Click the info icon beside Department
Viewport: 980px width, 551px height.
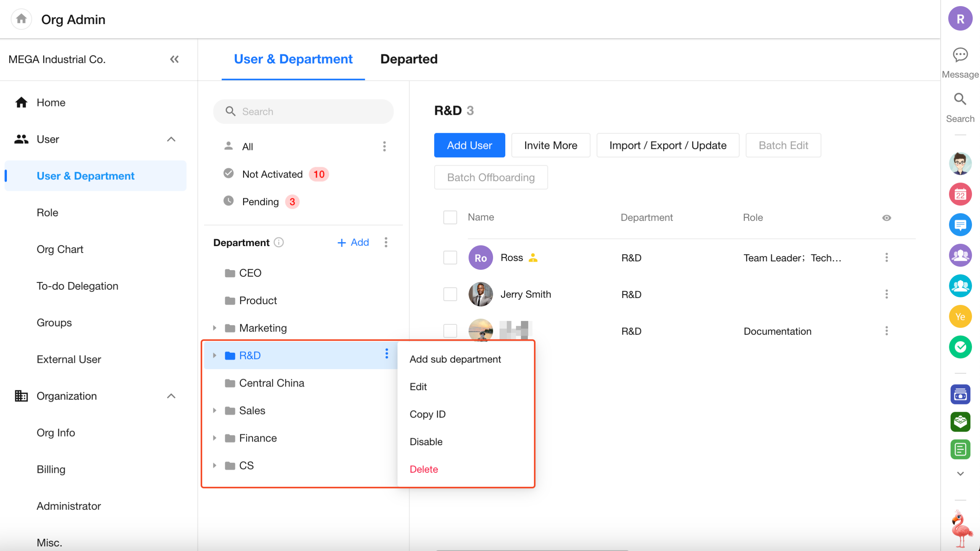(x=279, y=243)
